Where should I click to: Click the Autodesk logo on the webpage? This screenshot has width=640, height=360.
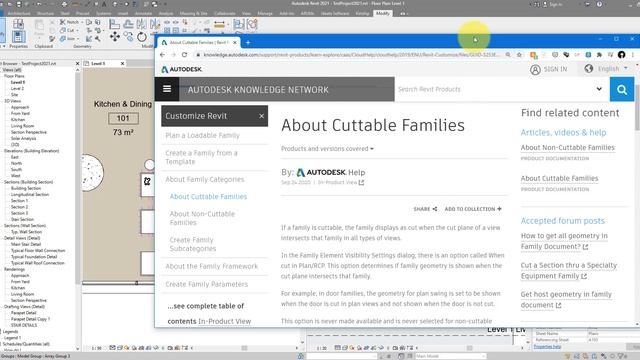(x=182, y=69)
